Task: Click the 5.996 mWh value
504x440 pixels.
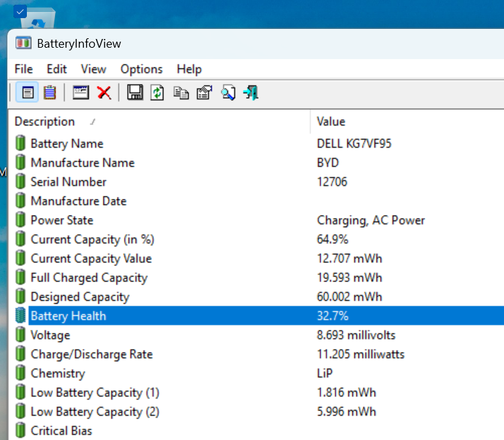Action: pos(346,412)
